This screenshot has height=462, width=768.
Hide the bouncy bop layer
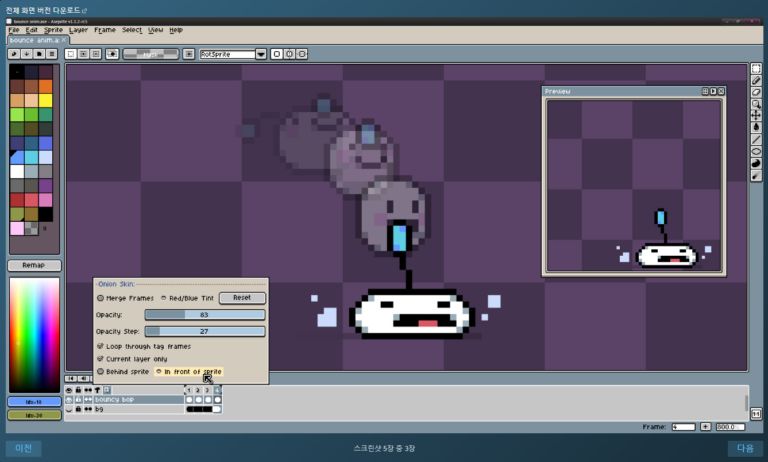[x=69, y=400]
